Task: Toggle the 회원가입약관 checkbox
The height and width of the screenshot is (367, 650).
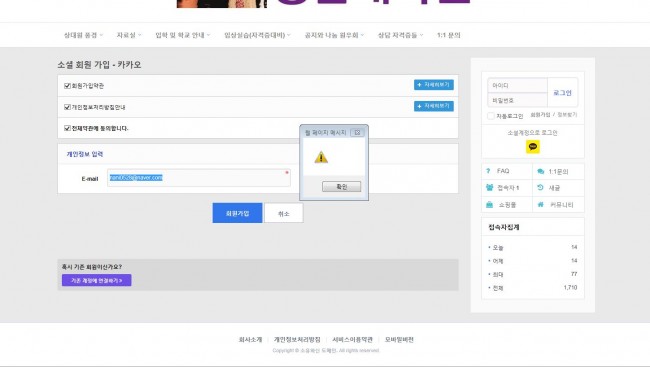Action: 67,86
